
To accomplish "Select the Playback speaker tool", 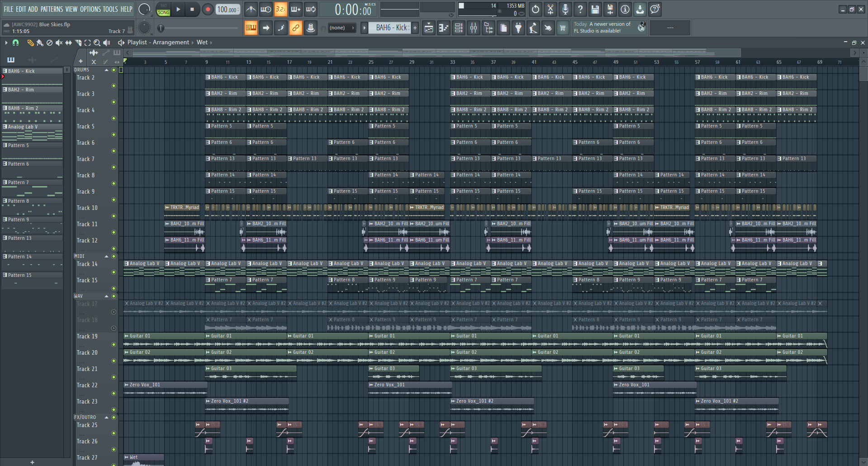I will pyautogui.click(x=106, y=43).
